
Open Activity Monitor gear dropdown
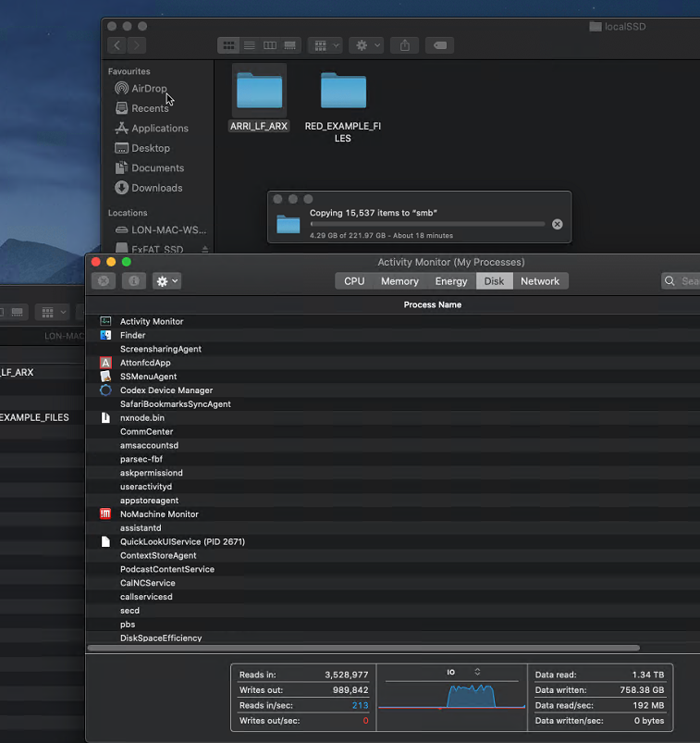click(x=166, y=281)
